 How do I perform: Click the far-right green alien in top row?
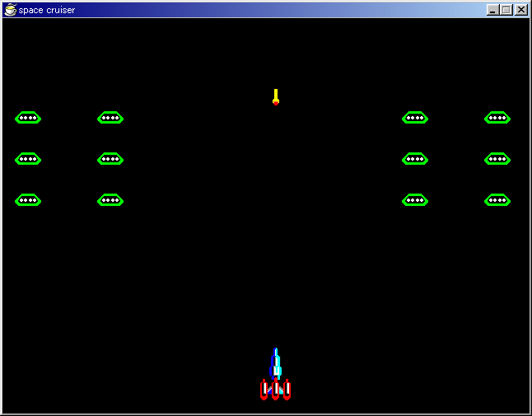(497, 118)
